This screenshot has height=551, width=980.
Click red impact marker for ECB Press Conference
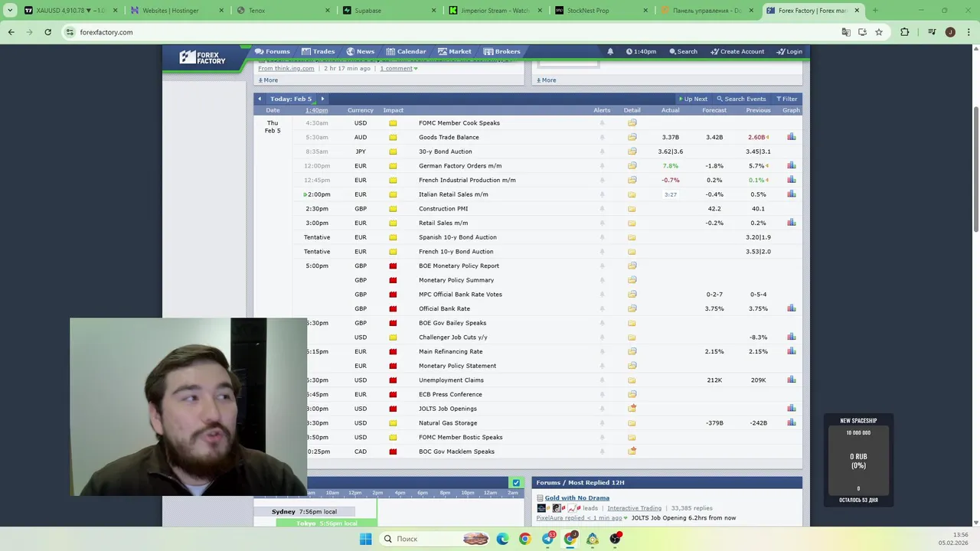point(393,394)
